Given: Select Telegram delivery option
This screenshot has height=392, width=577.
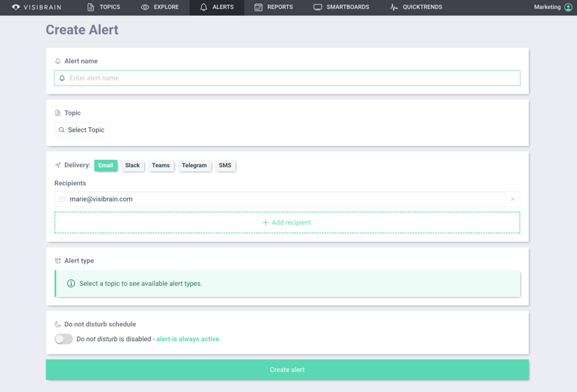Looking at the screenshot, I should tap(194, 166).
